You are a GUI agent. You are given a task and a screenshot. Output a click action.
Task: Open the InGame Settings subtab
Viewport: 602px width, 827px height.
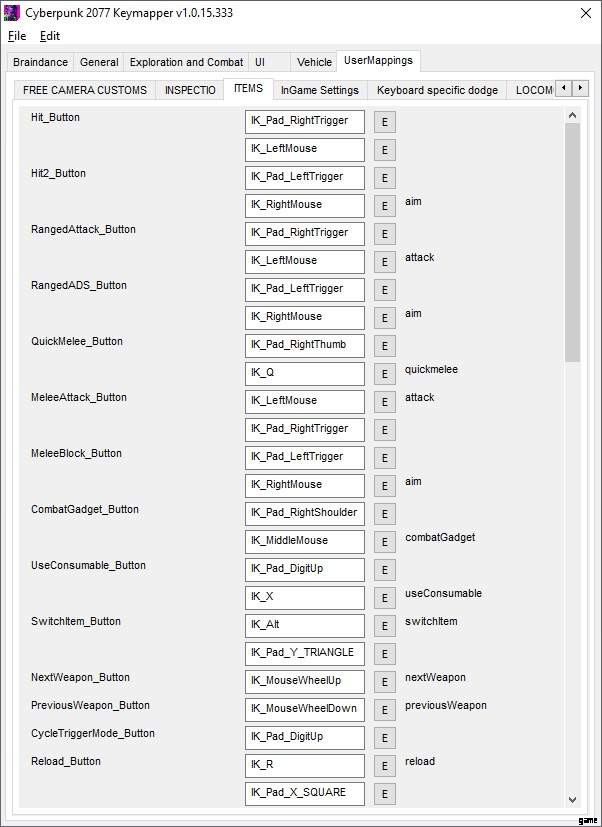click(x=320, y=90)
